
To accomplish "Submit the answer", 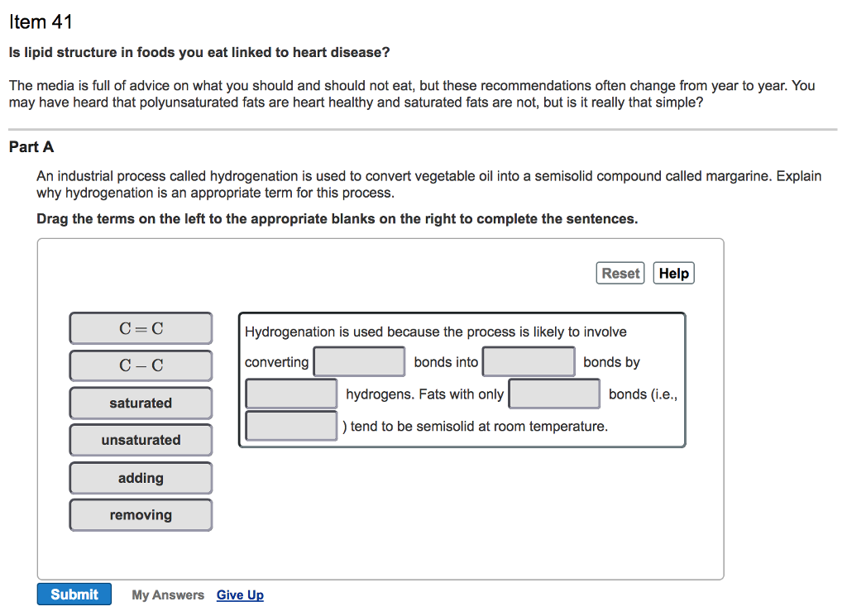I will coord(74,595).
